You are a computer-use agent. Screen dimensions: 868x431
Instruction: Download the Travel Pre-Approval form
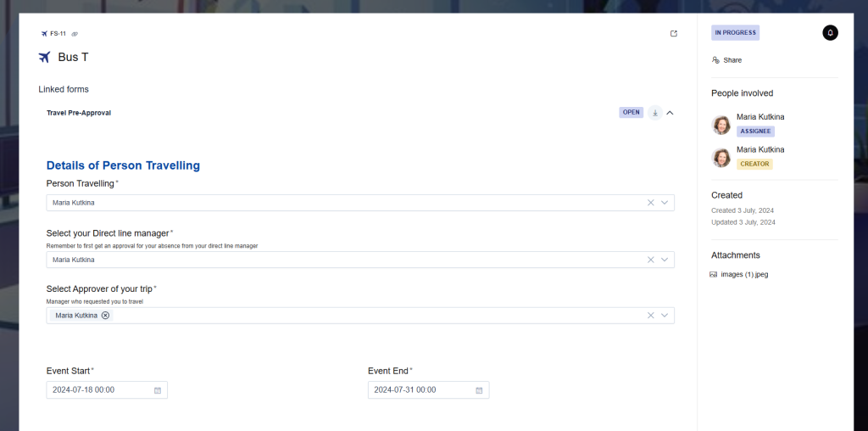655,113
